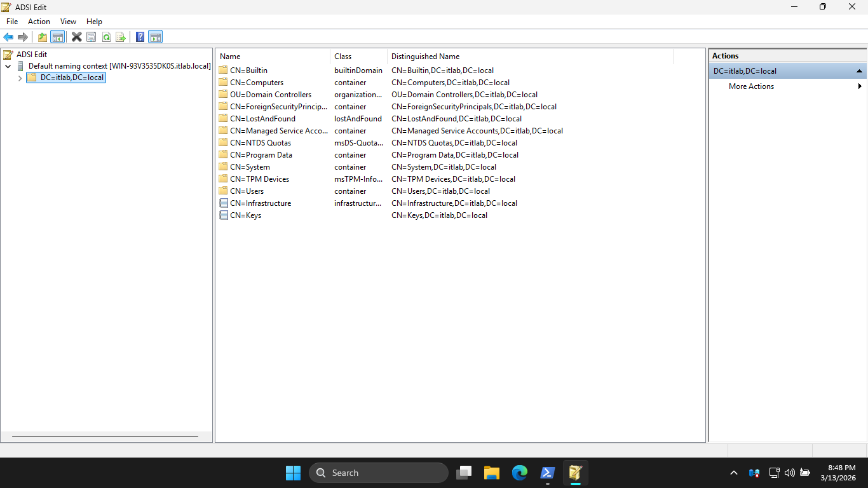Open the Action menu
The image size is (868, 488).
click(x=39, y=22)
